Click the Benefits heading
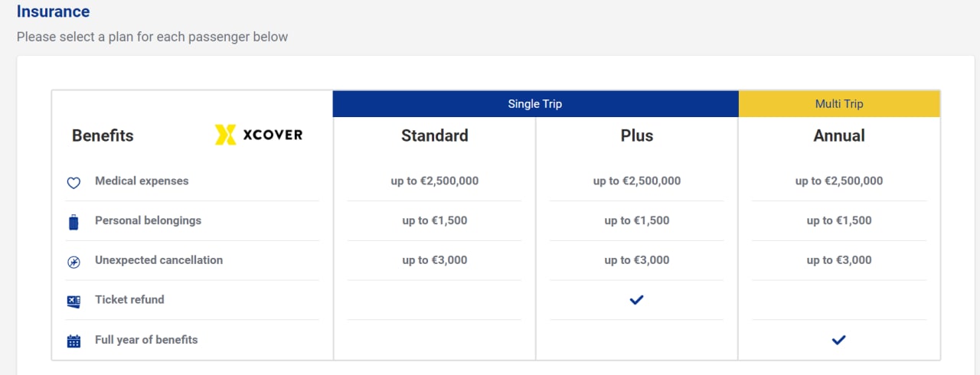The width and height of the screenshot is (980, 375). coord(103,135)
